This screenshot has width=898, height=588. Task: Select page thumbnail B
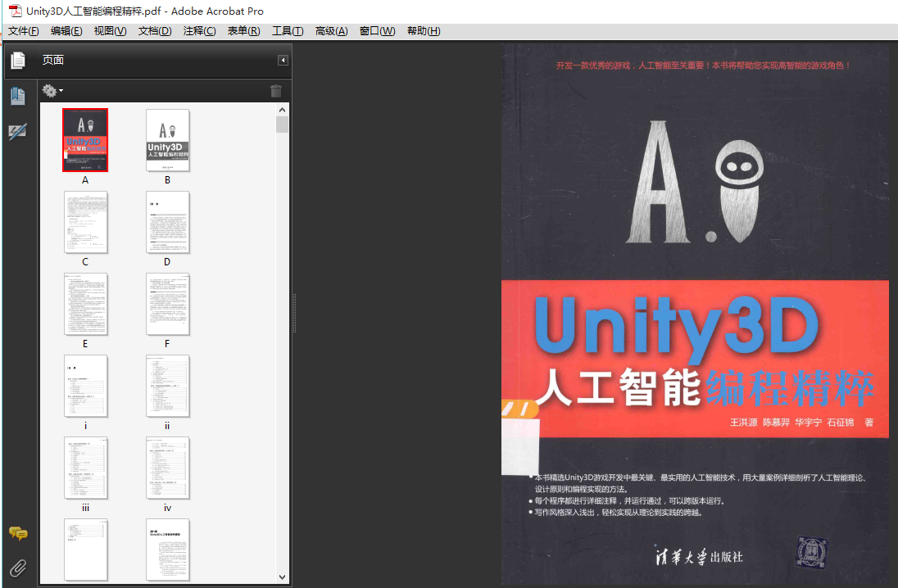[167, 140]
